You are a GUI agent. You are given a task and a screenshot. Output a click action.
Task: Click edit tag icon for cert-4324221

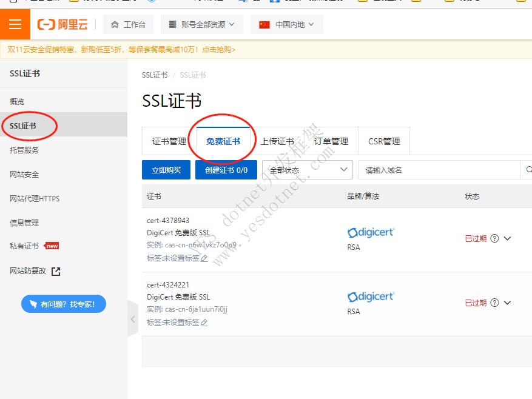204,323
